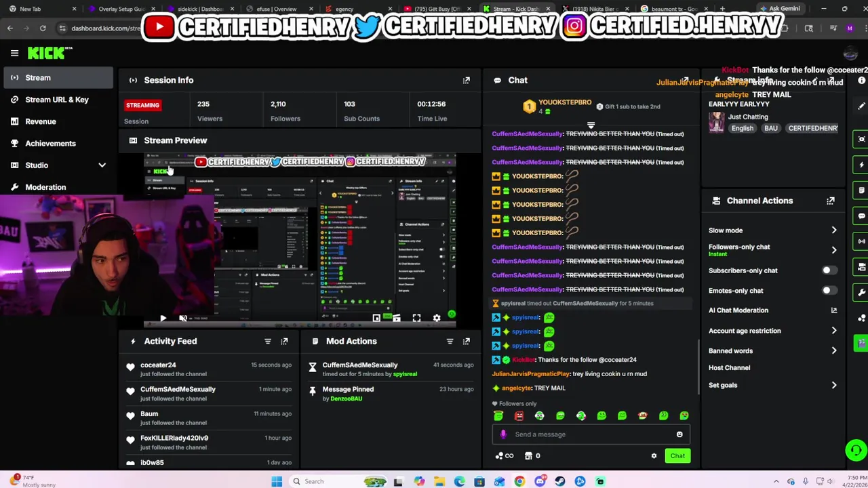Image resolution: width=868 pixels, height=488 pixels.
Task: Open Discord from the taskbar
Action: pos(540,481)
